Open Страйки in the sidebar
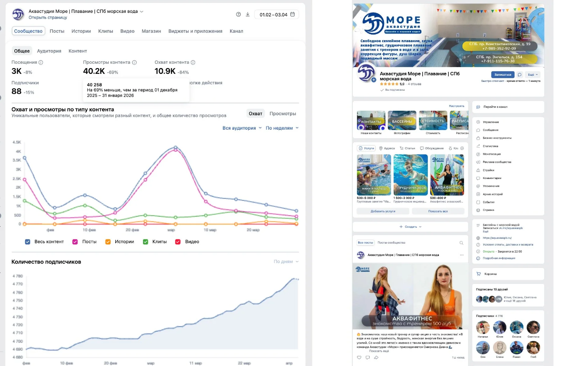This screenshot has width=588, height=366. tap(488, 170)
